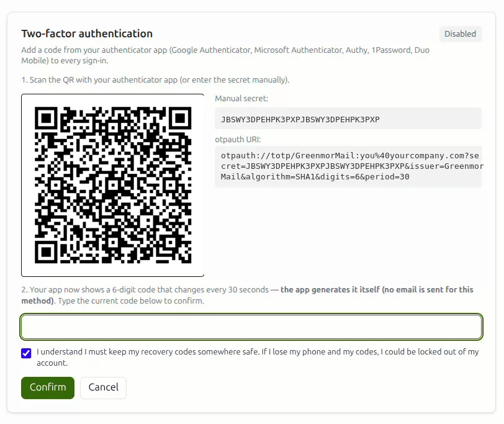Click the 'Manual secret:' label

241,98
